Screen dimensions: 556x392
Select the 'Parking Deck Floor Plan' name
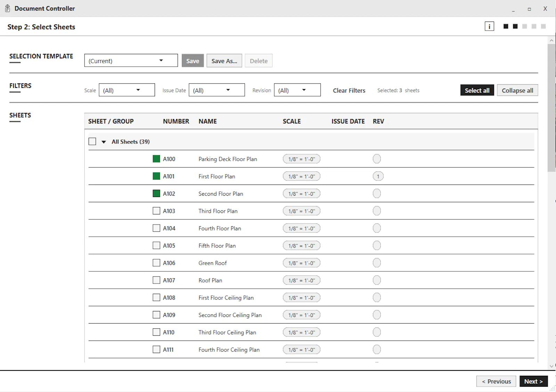click(228, 159)
